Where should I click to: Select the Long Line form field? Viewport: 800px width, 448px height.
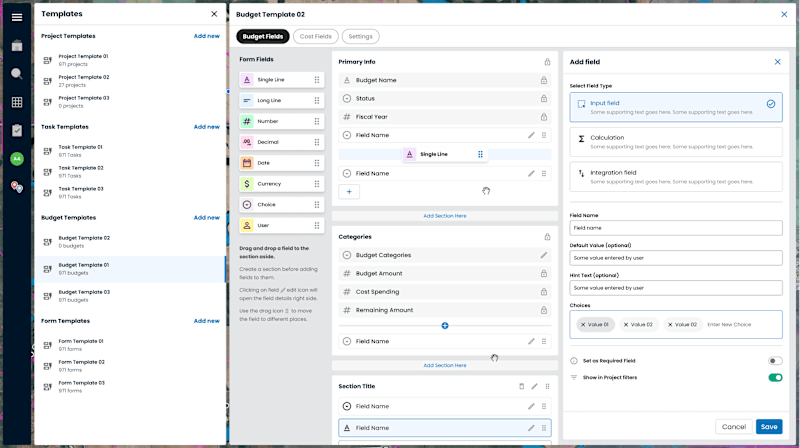click(x=282, y=101)
